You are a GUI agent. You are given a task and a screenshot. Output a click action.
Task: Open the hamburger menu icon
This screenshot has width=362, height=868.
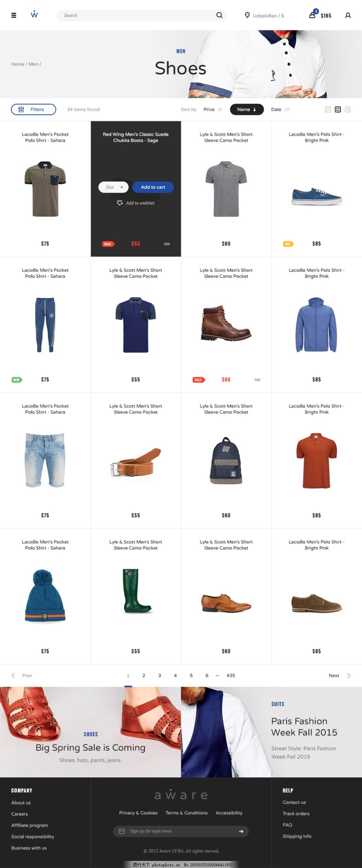(x=14, y=15)
